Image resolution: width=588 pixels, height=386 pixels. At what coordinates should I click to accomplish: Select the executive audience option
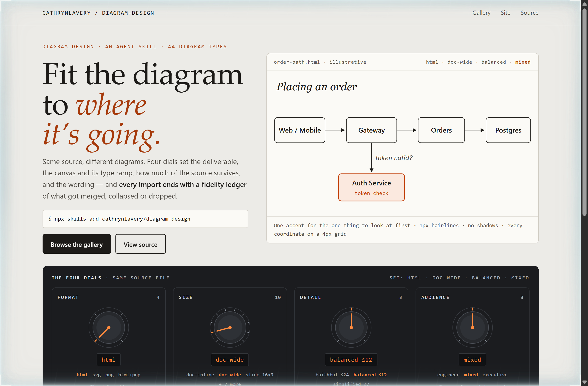(495, 375)
